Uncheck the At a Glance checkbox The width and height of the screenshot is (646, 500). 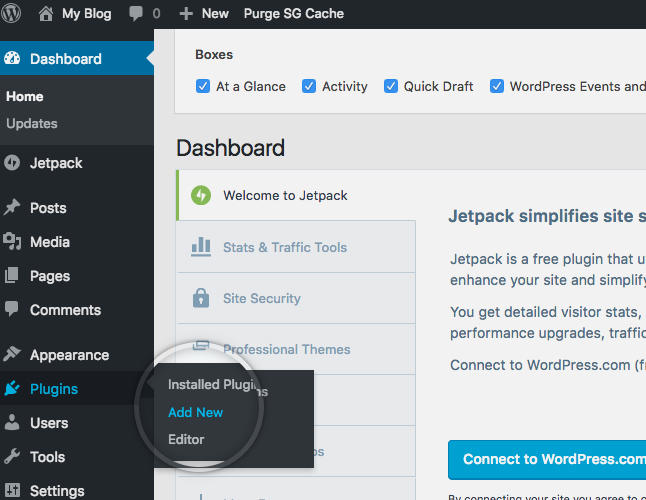(x=204, y=86)
